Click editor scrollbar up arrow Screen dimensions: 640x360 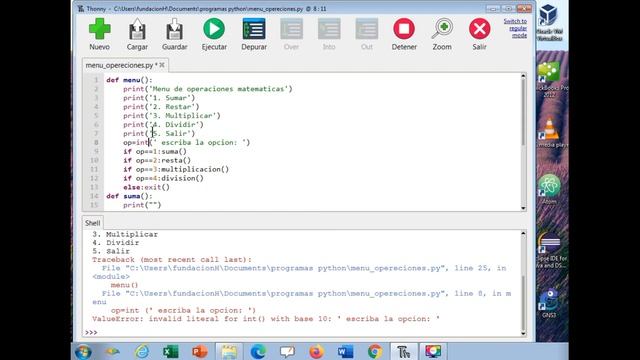tap(523, 76)
